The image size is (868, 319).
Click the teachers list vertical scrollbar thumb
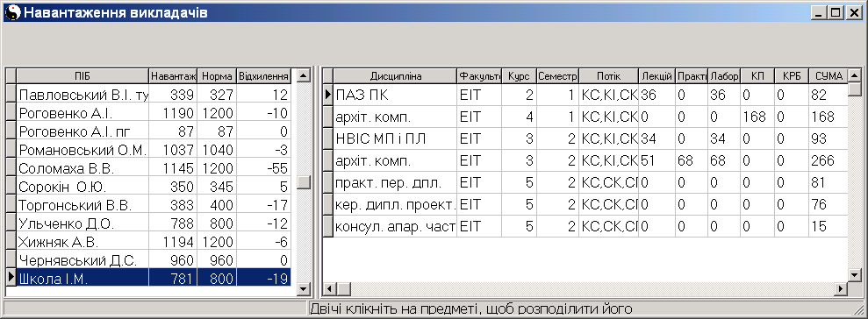pos(304,182)
